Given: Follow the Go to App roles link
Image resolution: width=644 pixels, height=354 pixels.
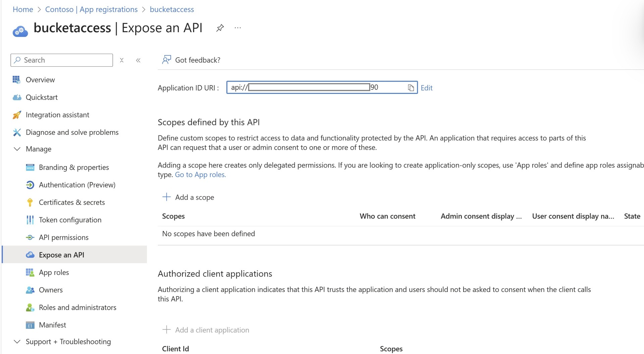Looking at the screenshot, I should (201, 175).
